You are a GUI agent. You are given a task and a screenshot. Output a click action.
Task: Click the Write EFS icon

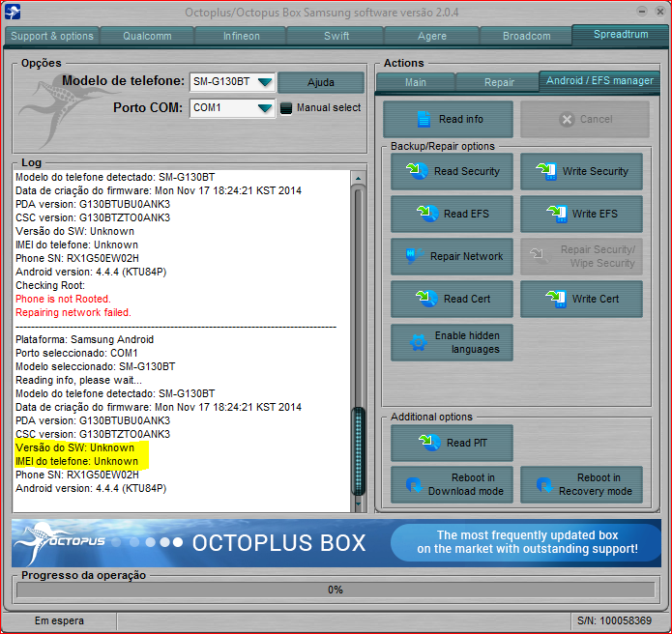(557, 214)
